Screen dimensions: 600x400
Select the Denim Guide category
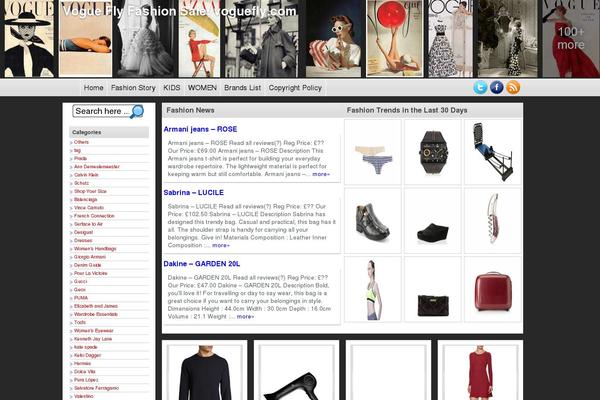[x=88, y=265]
